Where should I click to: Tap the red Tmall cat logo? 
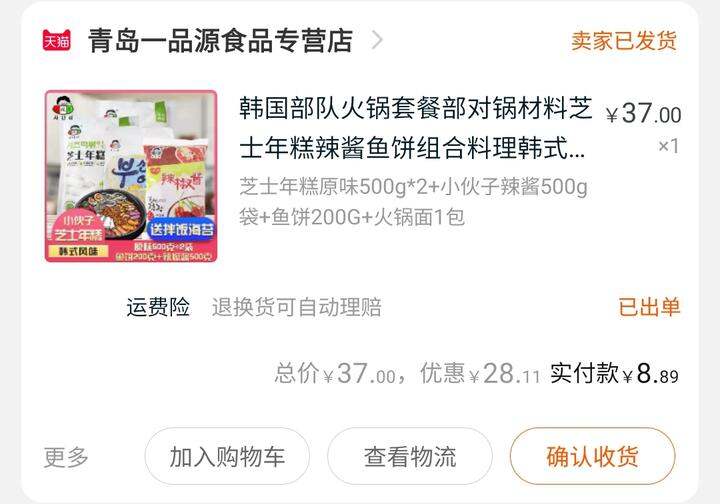coord(57,40)
